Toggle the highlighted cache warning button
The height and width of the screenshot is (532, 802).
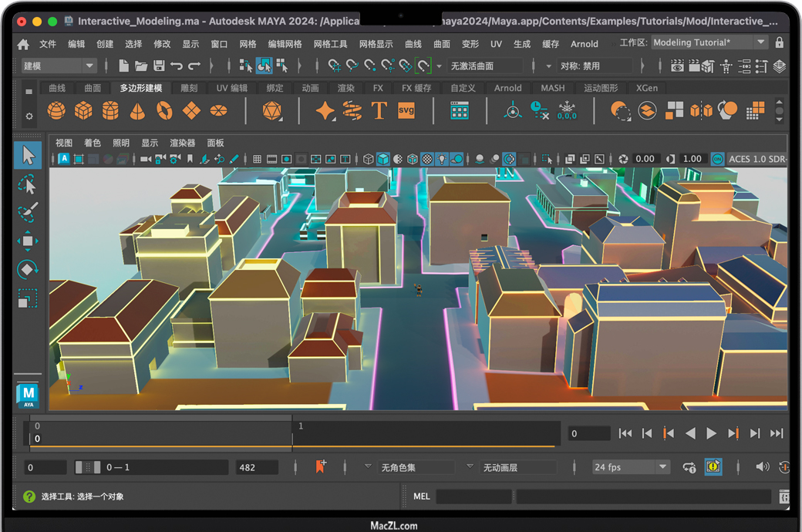[713, 466]
